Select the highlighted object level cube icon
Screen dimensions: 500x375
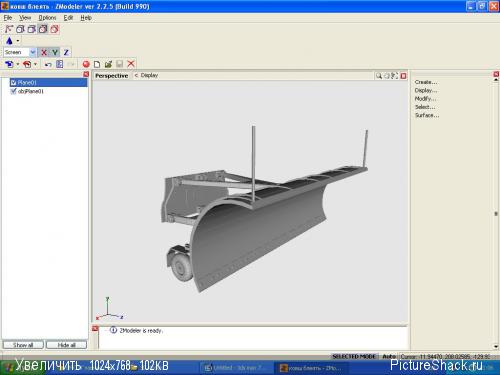tap(43, 29)
